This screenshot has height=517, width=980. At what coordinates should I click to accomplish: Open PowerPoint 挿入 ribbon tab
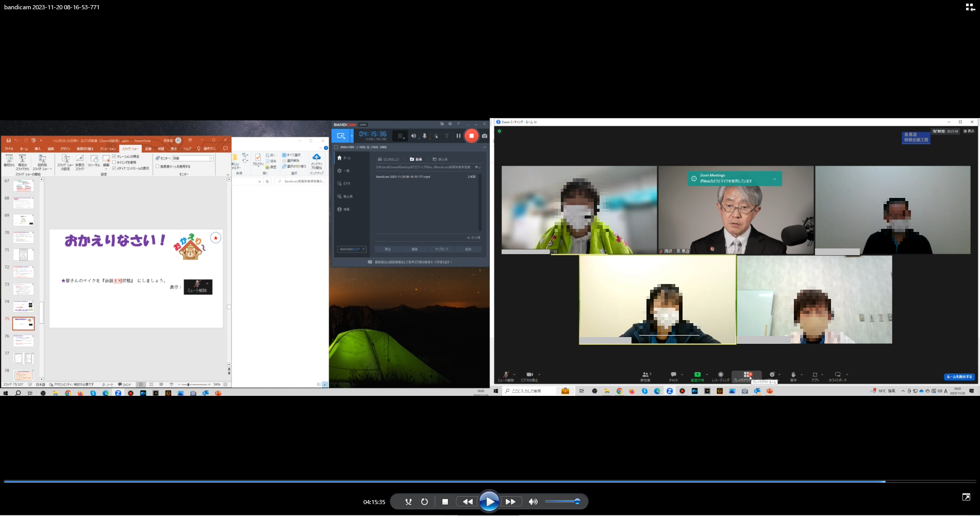[x=38, y=148]
